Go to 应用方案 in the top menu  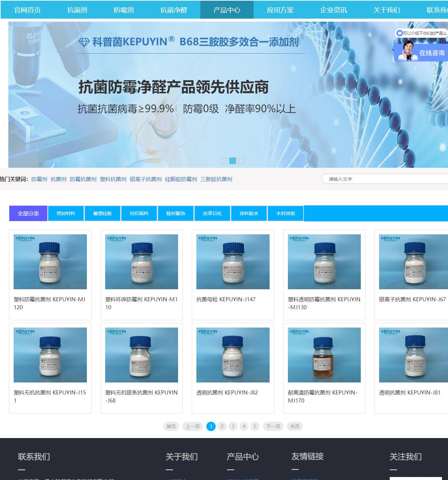[280, 10]
